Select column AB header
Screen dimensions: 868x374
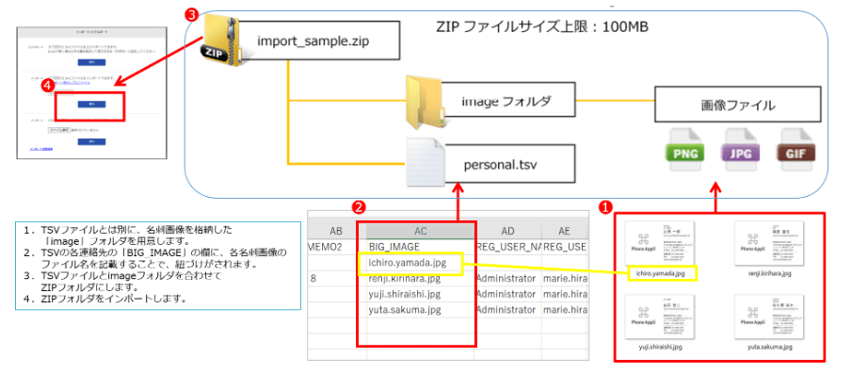(337, 231)
